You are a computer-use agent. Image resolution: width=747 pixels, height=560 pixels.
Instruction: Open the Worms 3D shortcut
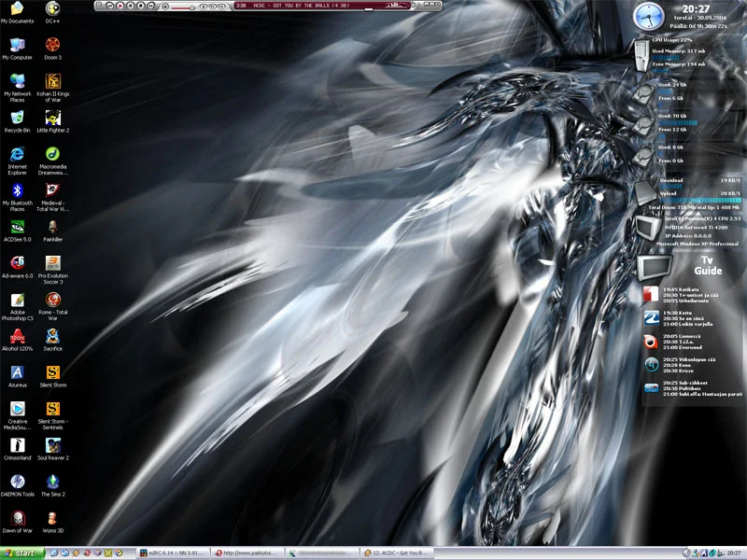(52, 518)
